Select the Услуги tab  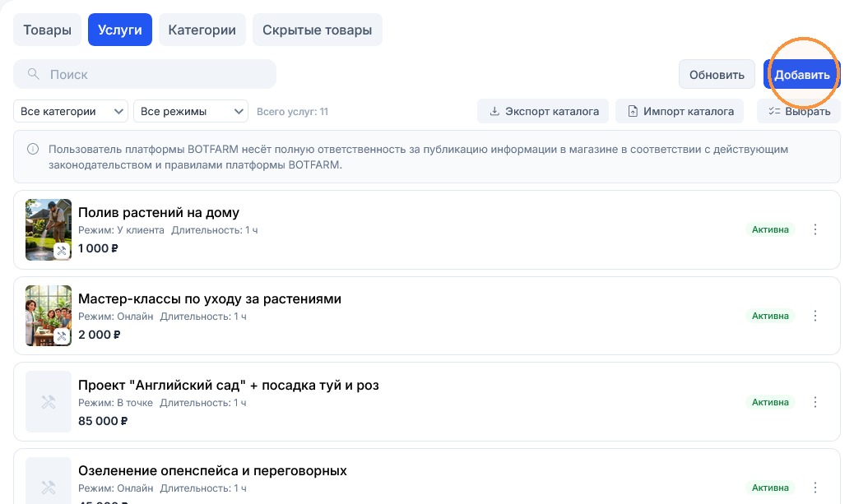[x=120, y=30]
